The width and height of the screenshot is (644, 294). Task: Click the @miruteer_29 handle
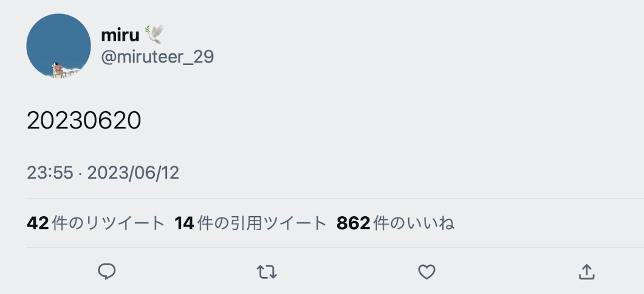pyautogui.click(x=157, y=57)
